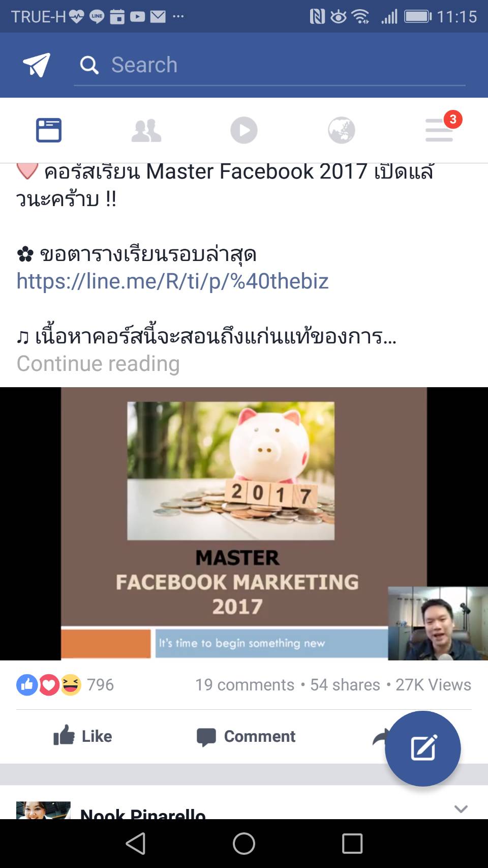The width and height of the screenshot is (488, 868).
Task: Open the 19 comments link
Action: pyautogui.click(x=245, y=685)
